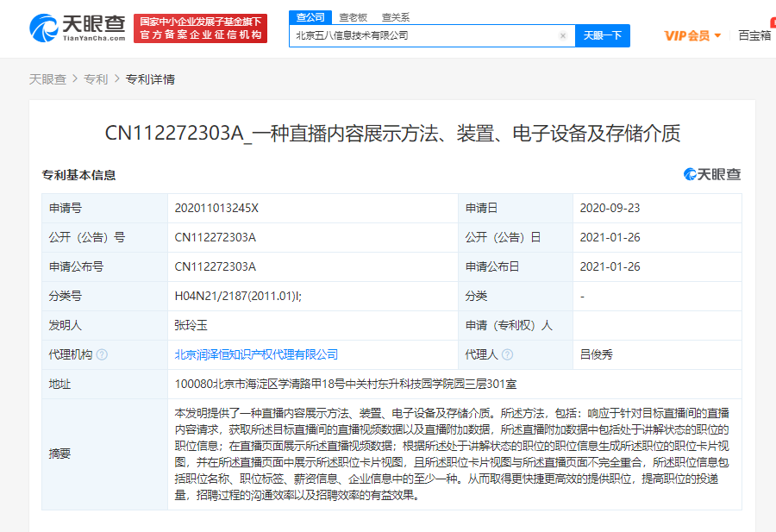Click the 申请（专利权）人 label cell
Screen dimensions: 776x532
pyautogui.click(x=516, y=325)
